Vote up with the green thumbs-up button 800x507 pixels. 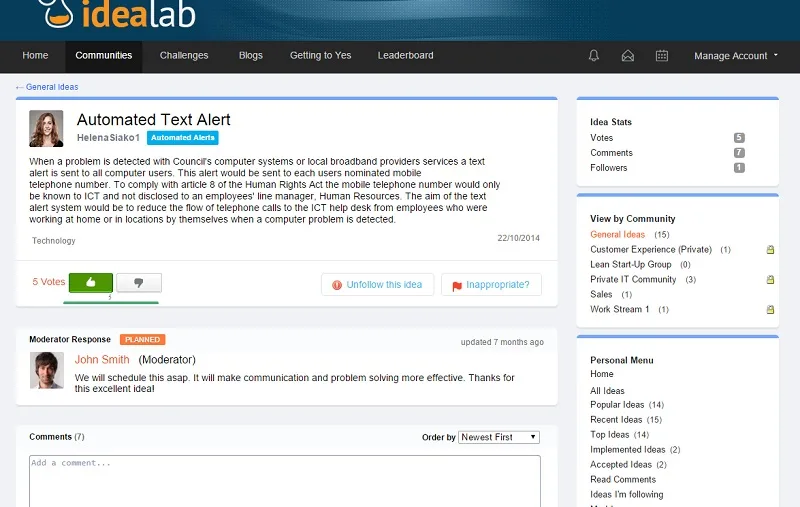[91, 283]
